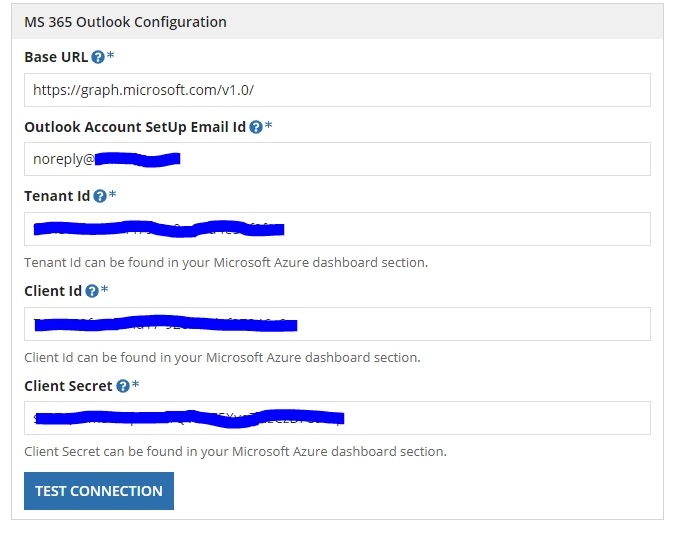Select the Client Id text box
This screenshot has height=535, width=685.
337,324
